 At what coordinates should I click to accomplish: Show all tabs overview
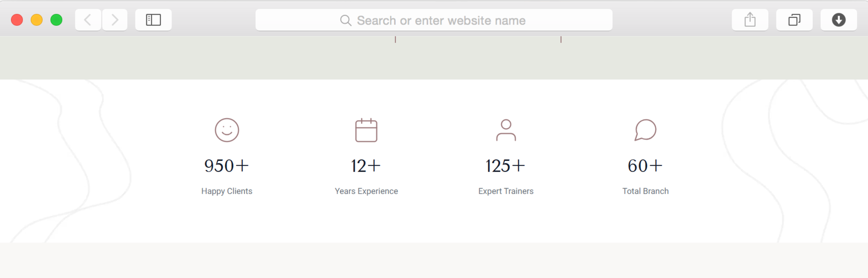(794, 20)
